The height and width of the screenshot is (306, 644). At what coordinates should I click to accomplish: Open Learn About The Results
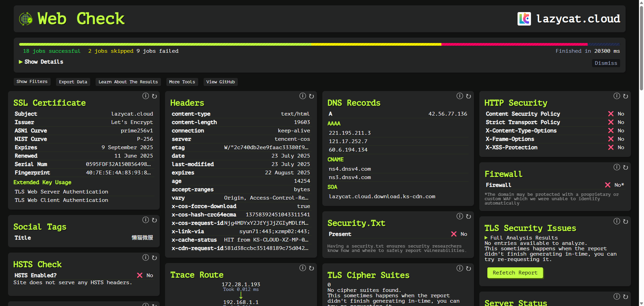[128, 82]
